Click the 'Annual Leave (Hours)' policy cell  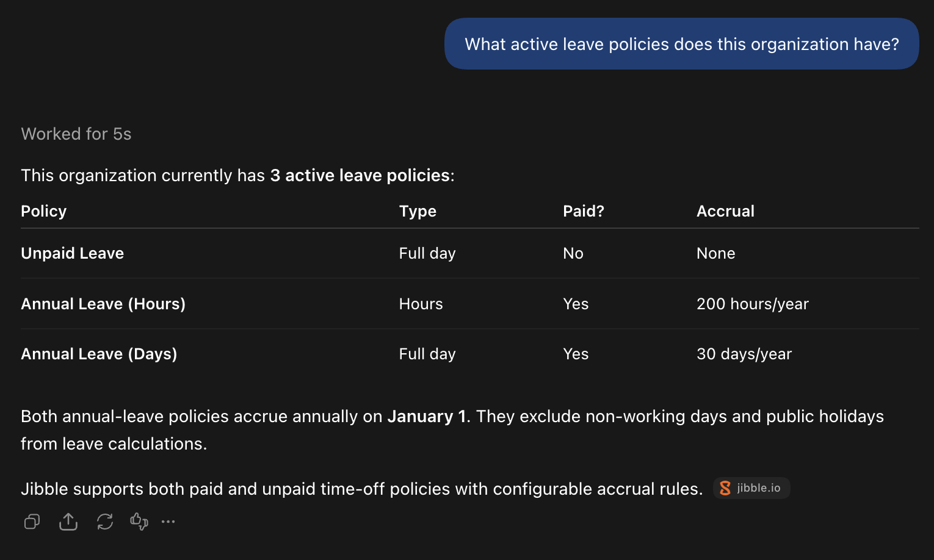(103, 304)
